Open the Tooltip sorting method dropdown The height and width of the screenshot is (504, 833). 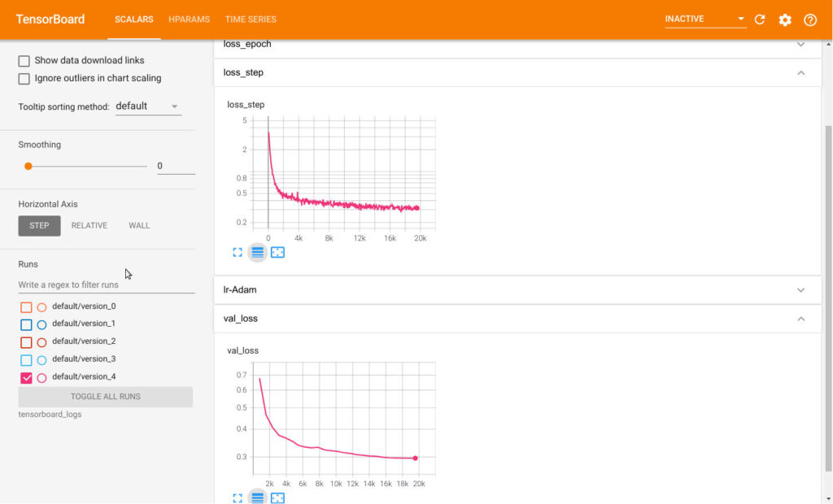pos(148,106)
